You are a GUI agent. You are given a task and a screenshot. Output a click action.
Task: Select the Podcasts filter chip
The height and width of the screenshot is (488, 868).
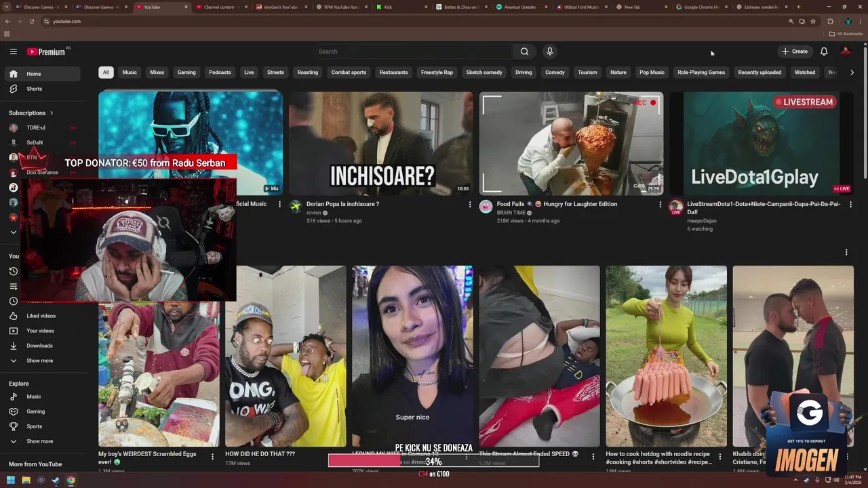tap(220, 73)
